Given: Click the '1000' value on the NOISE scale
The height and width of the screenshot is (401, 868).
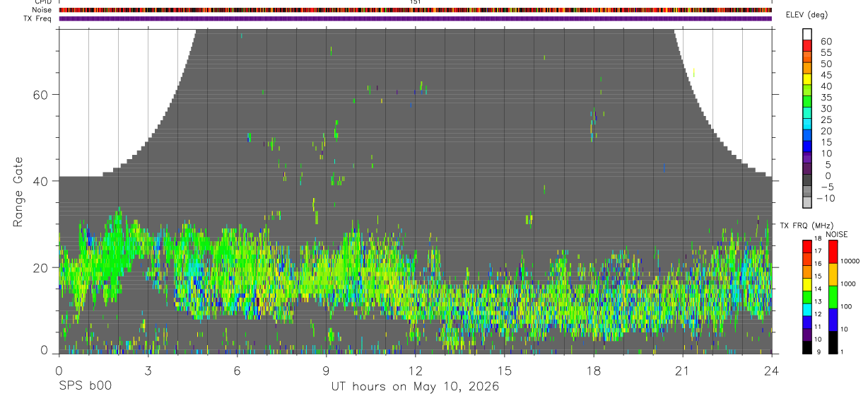Looking at the screenshot, I should [847, 284].
